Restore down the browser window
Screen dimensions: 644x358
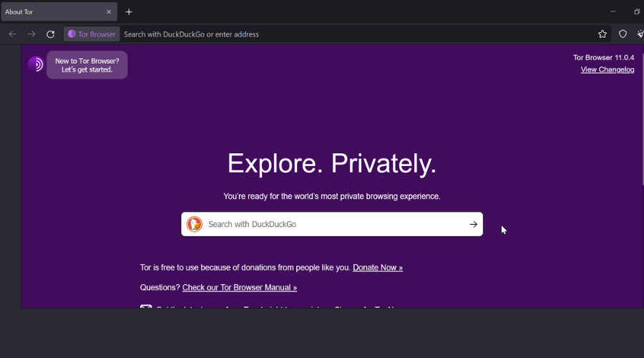[x=637, y=11]
